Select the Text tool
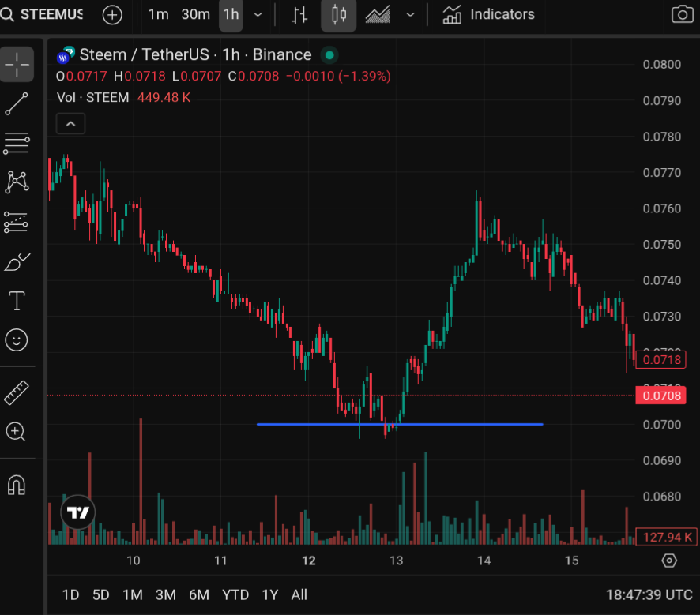Viewport: 700px width, 615px height. pyautogui.click(x=17, y=301)
